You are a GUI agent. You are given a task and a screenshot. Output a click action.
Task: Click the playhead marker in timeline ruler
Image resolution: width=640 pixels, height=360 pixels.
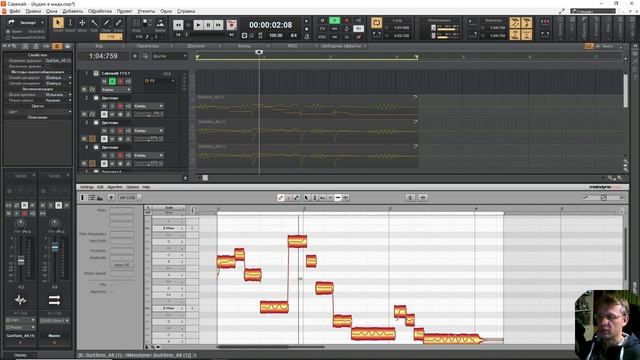coord(259,52)
